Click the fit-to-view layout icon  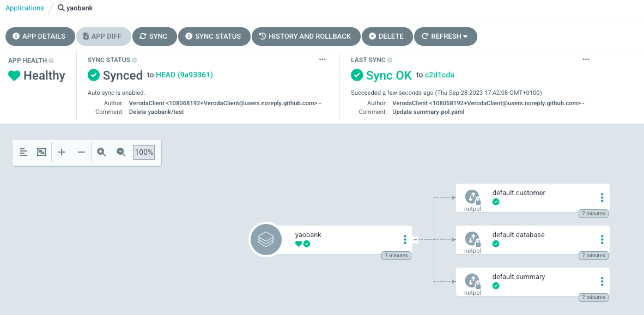41,153
